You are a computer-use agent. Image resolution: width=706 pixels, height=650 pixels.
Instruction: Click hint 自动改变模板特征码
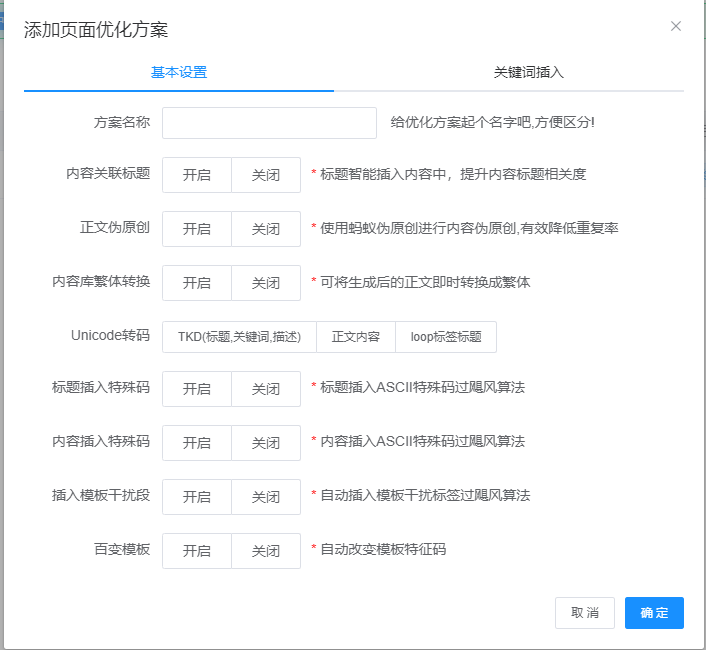[383, 549]
